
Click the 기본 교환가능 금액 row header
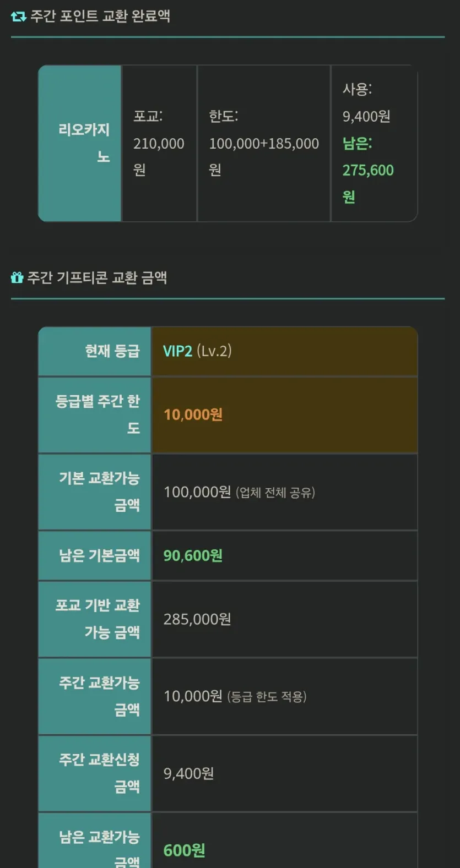click(95, 492)
